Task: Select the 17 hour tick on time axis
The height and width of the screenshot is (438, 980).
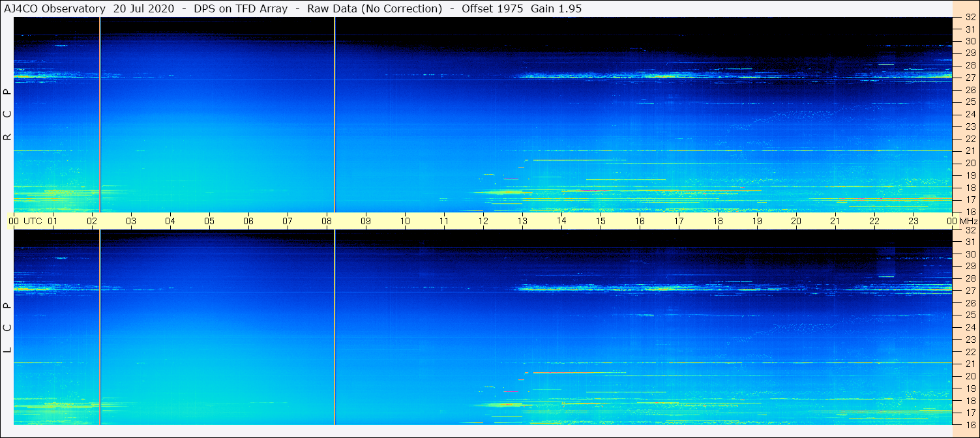Action: (679, 222)
